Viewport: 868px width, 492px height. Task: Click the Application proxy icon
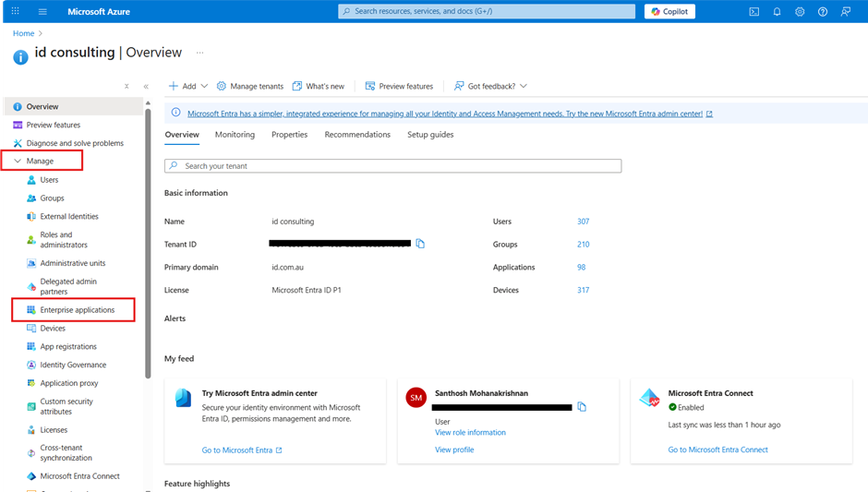pyautogui.click(x=31, y=383)
